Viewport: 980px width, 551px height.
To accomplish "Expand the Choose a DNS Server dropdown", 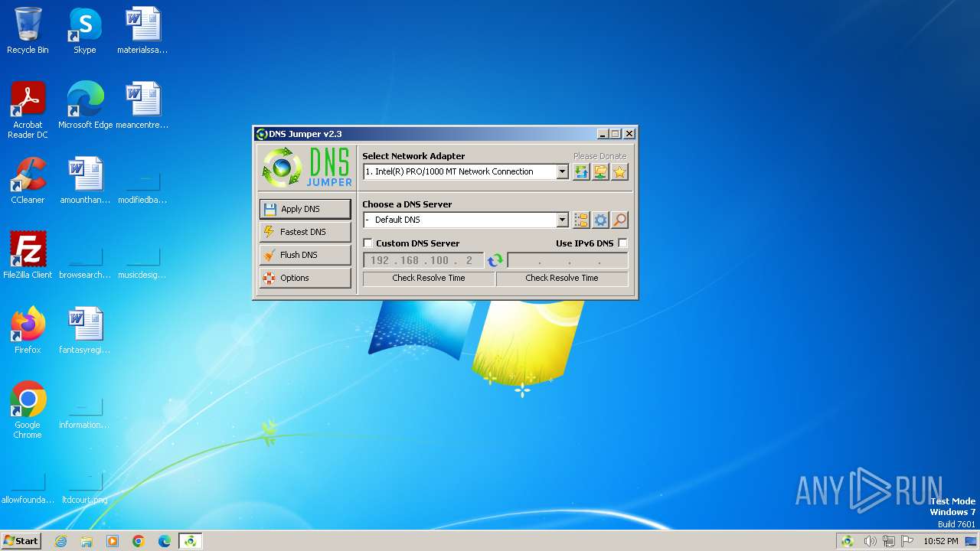I will click(562, 220).
